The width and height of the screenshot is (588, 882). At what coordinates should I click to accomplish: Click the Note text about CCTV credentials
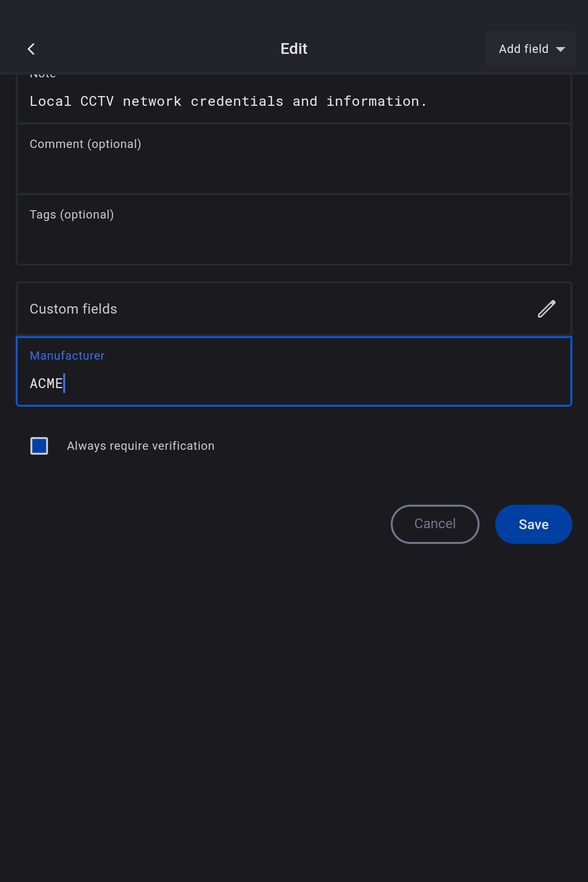tap(228, 101)
